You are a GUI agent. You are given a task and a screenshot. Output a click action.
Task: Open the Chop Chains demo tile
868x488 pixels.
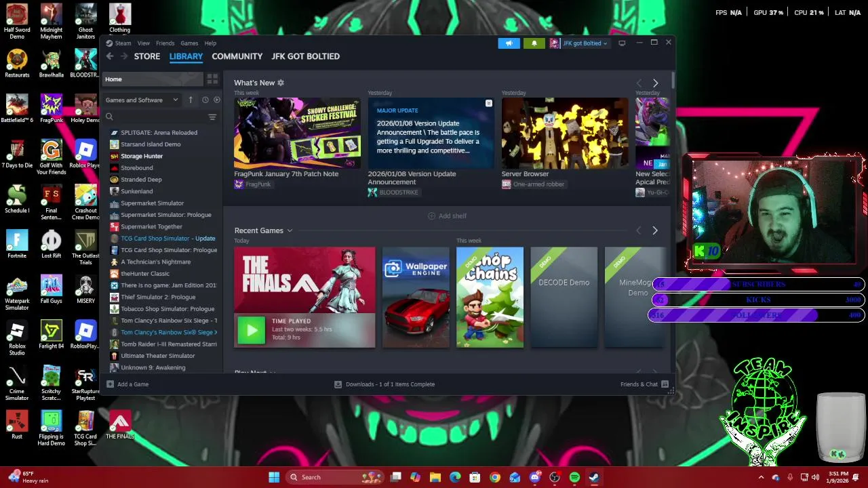pyautogui.click(x=490, y=298)
